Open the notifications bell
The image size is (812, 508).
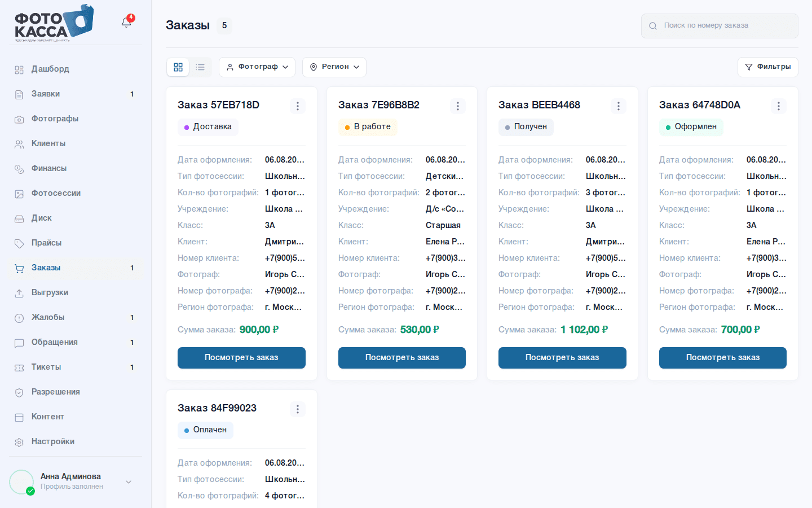click(126, 23)
